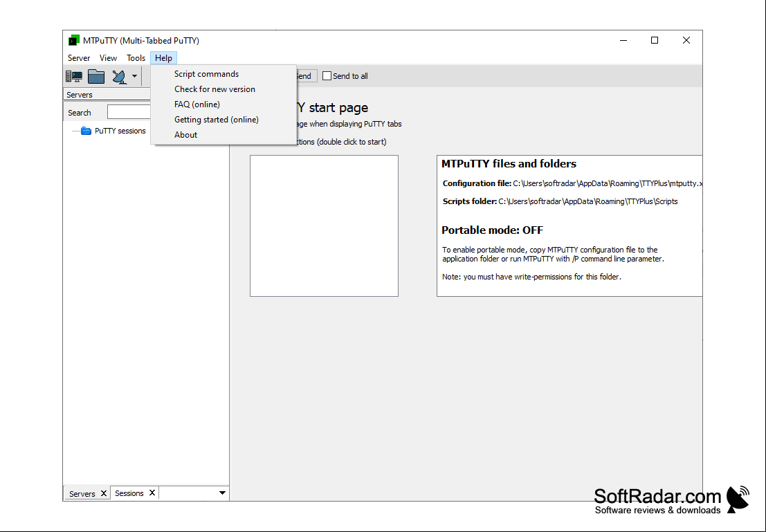The height and width of the screenshot is (532, 766).
Task: Switch to the Servers bottom tab
Action: [x=82, y=493]
